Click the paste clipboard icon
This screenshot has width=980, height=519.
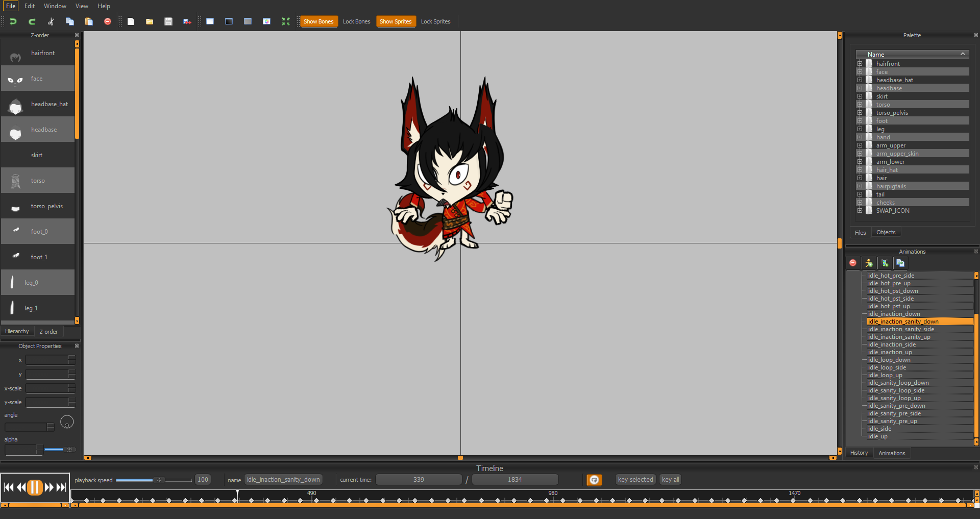pyautogui.click(x=89, y=21)
